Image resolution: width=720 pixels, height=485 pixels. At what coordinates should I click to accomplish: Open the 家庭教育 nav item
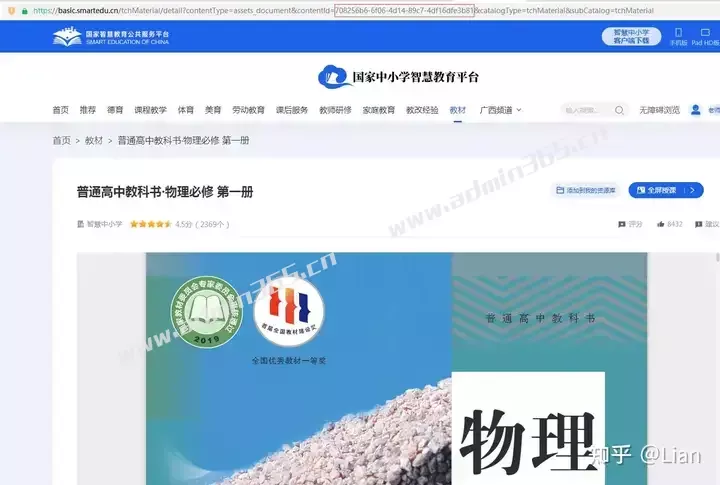(x=378, y=110)
